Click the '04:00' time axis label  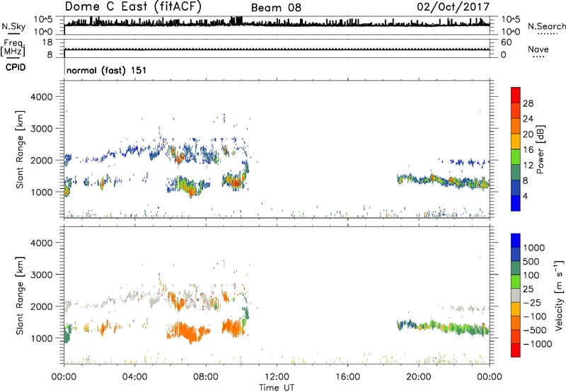[x=135, y=377]
